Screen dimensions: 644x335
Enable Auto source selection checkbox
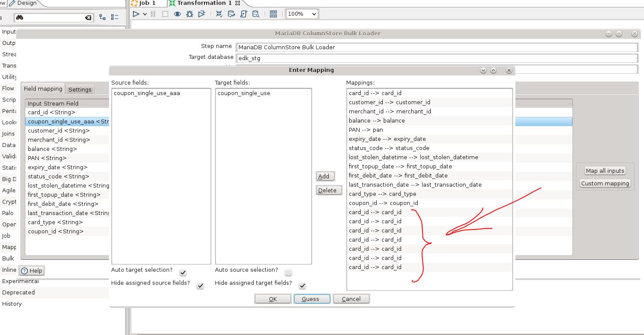click(x=288, y=273)
